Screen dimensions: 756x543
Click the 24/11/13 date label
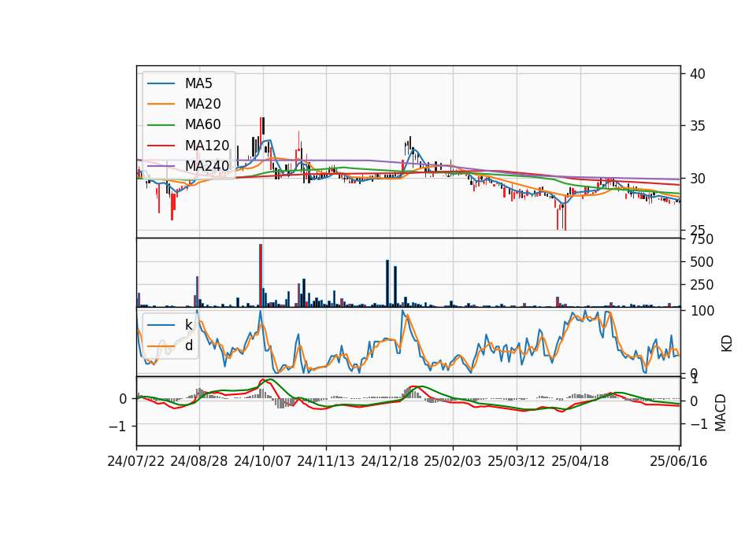click(326, 461)
